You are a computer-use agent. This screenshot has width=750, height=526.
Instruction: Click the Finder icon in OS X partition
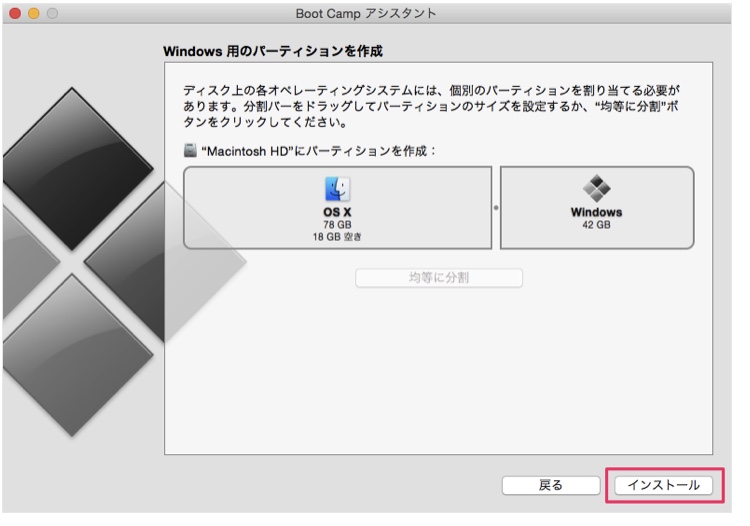pos(338,190)
